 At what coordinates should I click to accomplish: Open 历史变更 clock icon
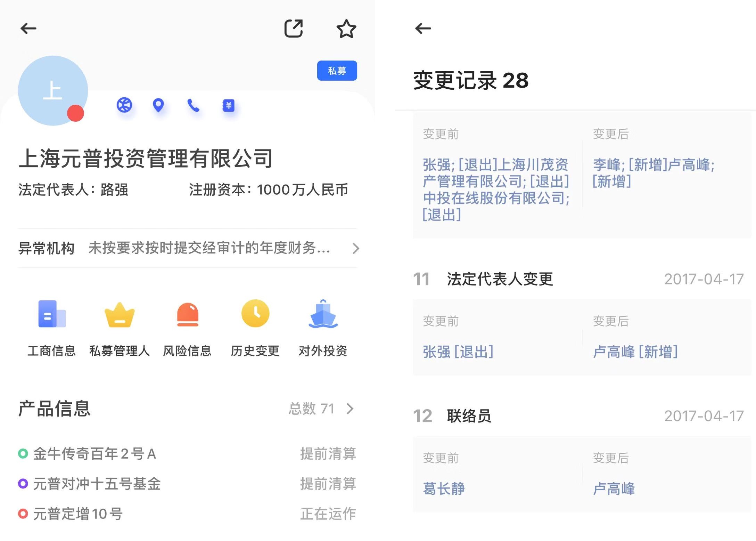(255, 313)
